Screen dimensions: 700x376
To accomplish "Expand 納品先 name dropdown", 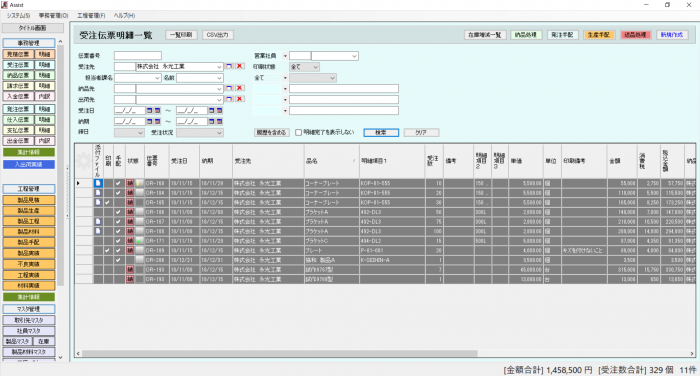I will pyautogui.click(x=219, y=88).
